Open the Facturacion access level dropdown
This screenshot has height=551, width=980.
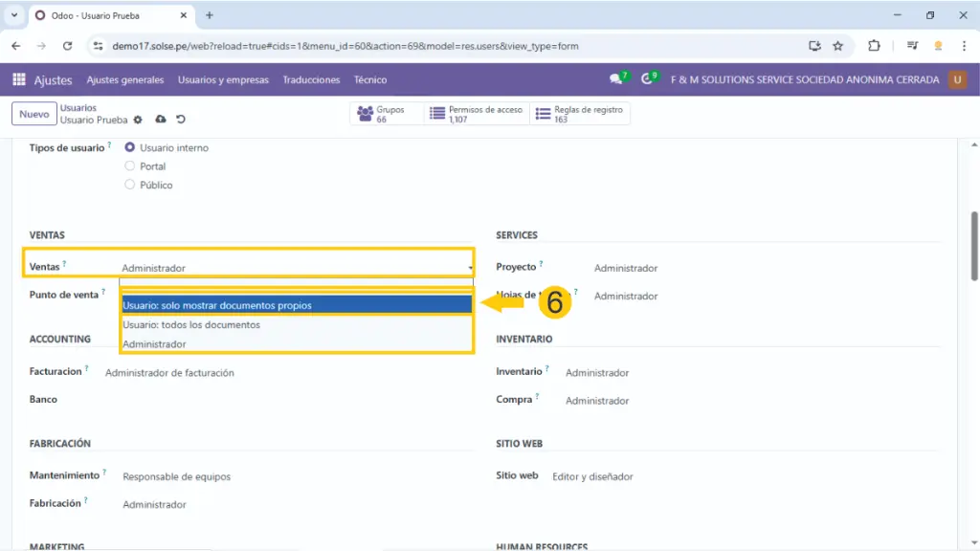(287, 372)
